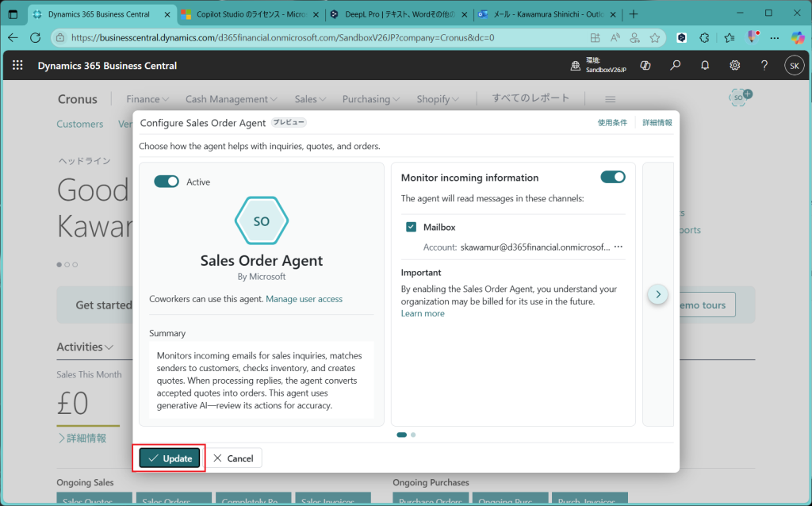This screenshot has height=506, width=812.
Task: Open browser Settings and more menu
Action: tap(775, 38)
